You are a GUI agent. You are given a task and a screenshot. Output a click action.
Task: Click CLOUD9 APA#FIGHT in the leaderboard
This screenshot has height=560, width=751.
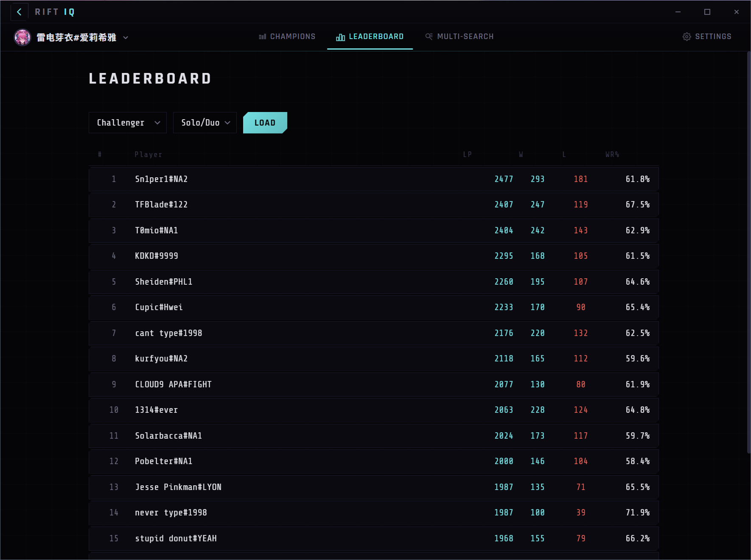[373, 384]
